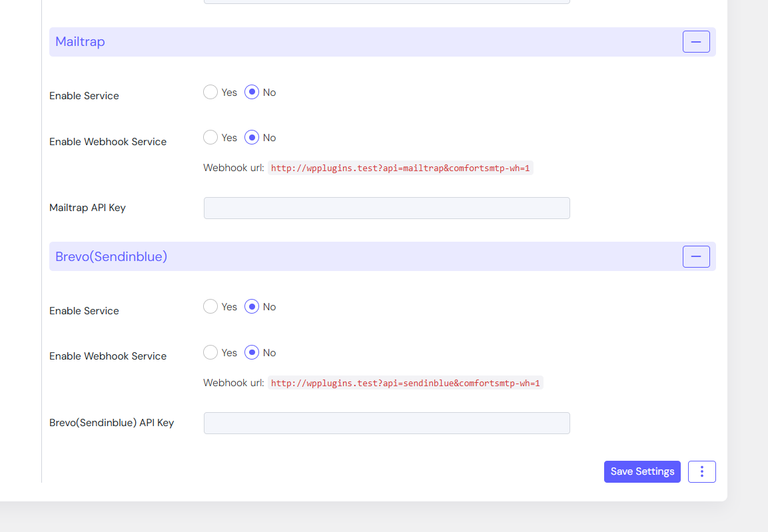Turn on Brevo webhook service with Yes
The image size is (768, 532).
(x=210, y=352)
